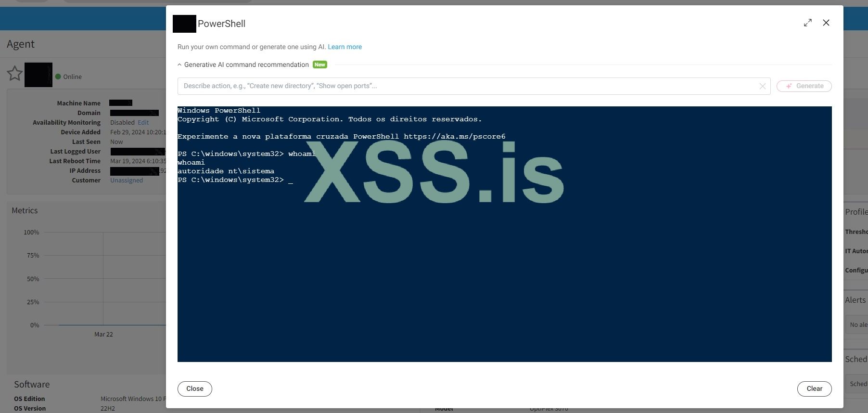Click the Describe action input field

tap(474, 86)
